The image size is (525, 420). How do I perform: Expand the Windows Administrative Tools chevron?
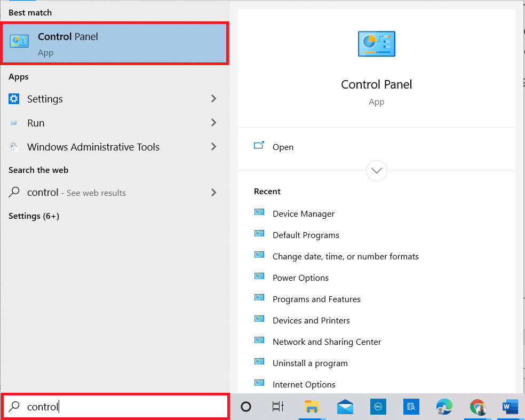tap(213, 146)
